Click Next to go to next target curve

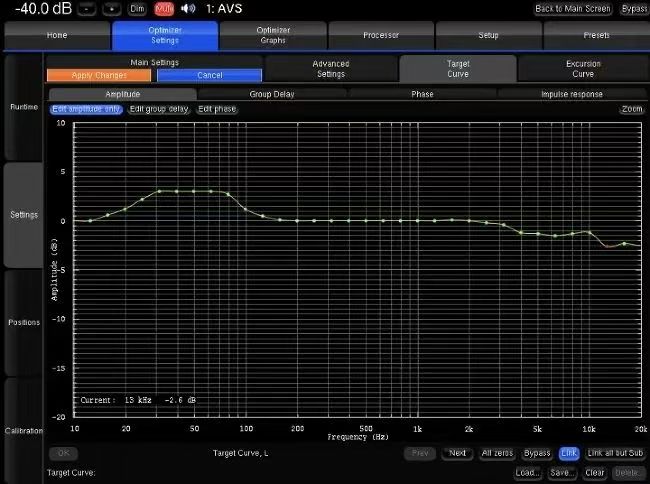(457, 453)
